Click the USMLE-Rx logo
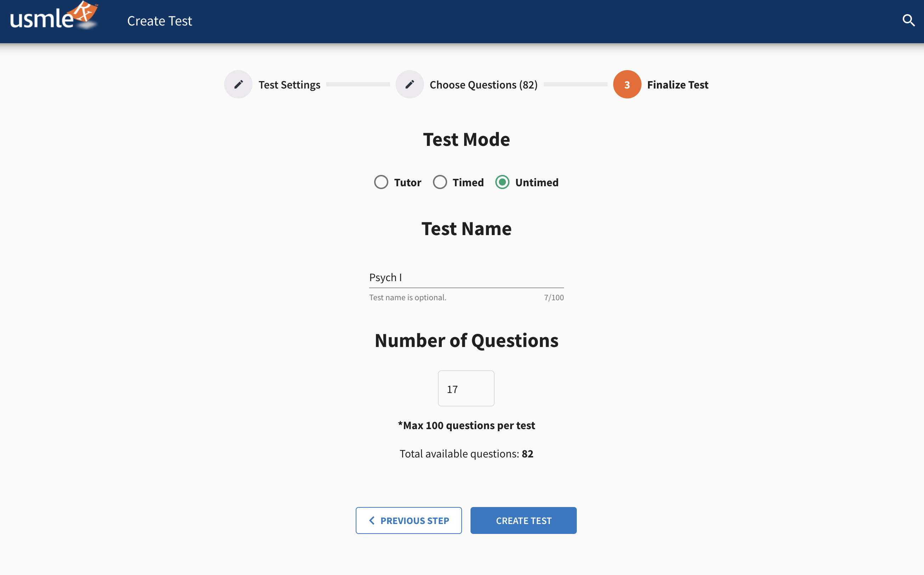This screenshot has height=575, width=924. [53, 16]
